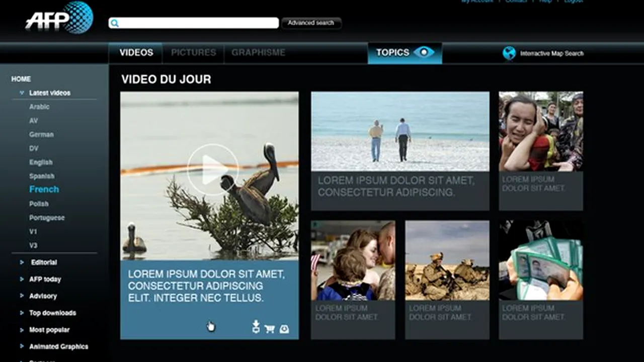
Task: Click the magnifier icon in search box
Action: tap(115, 23)
